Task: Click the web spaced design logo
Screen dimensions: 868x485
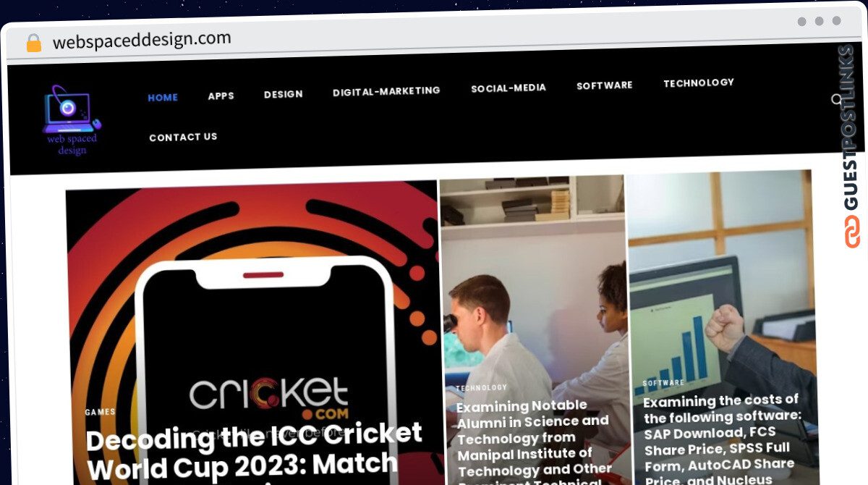Action: [x=72, y=120]
